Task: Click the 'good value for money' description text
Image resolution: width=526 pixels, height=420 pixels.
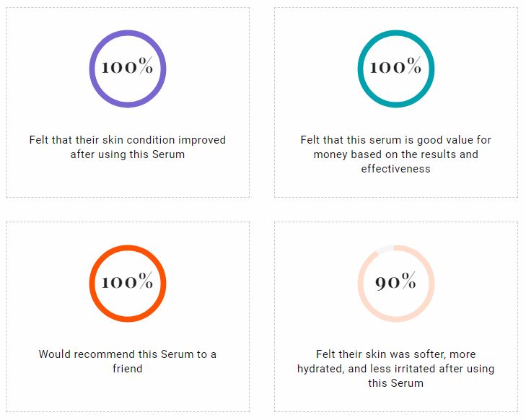Action: [x=396, y=154]
